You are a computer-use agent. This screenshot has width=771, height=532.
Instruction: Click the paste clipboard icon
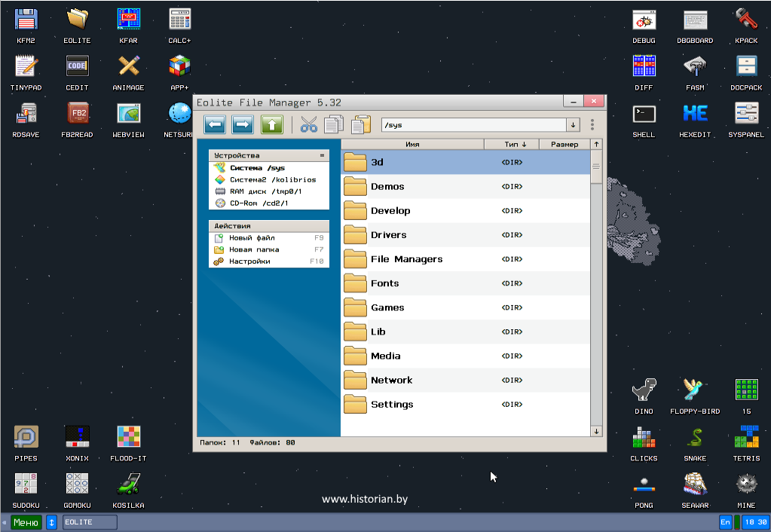click(362, 124)
